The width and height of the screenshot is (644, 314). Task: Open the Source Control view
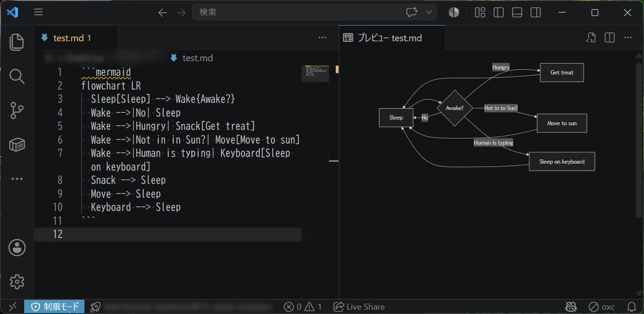tap(17, 111)
